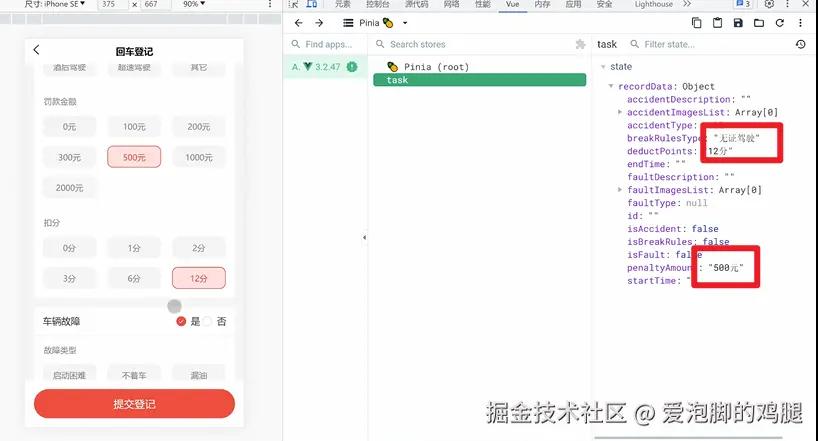Select the Vue devtools tab
This screenshot has height=441, width=818.
[x=512, y=4]
